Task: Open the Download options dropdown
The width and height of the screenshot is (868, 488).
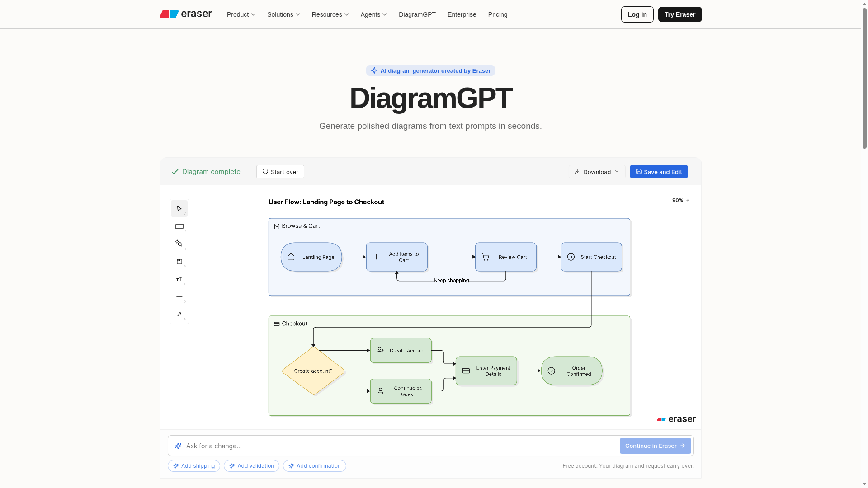Action: pos(597,172)
